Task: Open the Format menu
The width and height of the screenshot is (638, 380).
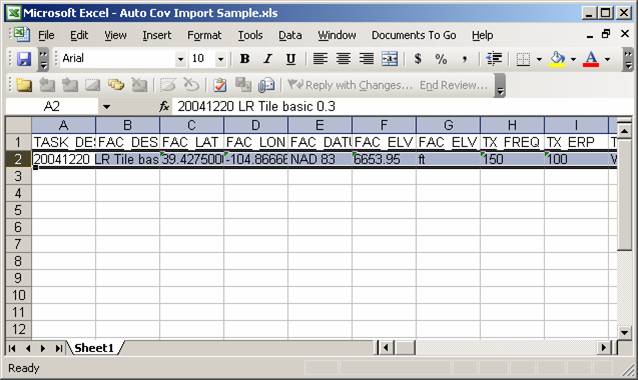Action: click(204, 35)
